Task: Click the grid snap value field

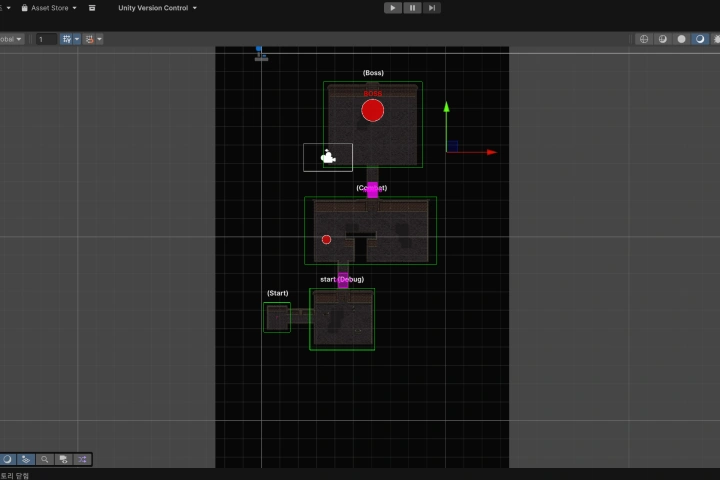Action: pyautogui.click(x=46, y=39)
